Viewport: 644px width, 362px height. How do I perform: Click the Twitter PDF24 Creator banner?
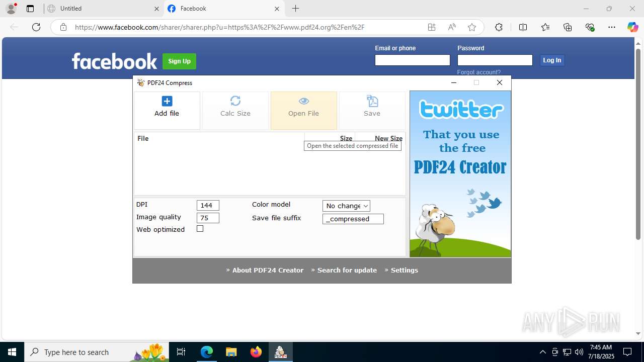point(460,174)
